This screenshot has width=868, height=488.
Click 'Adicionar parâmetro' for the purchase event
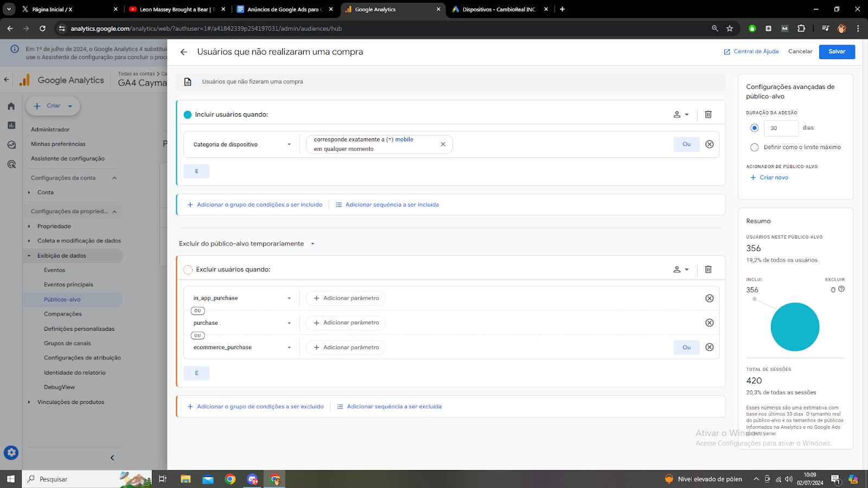click(346, 323)
